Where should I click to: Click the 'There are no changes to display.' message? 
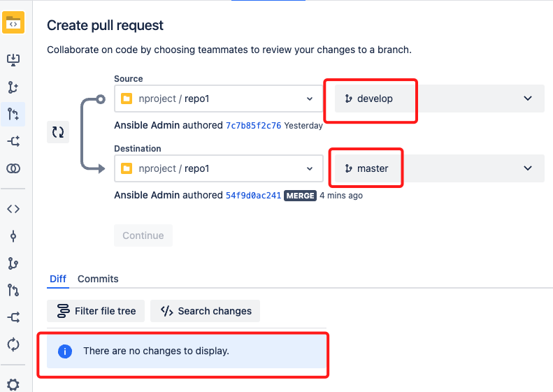coord(156,351)
